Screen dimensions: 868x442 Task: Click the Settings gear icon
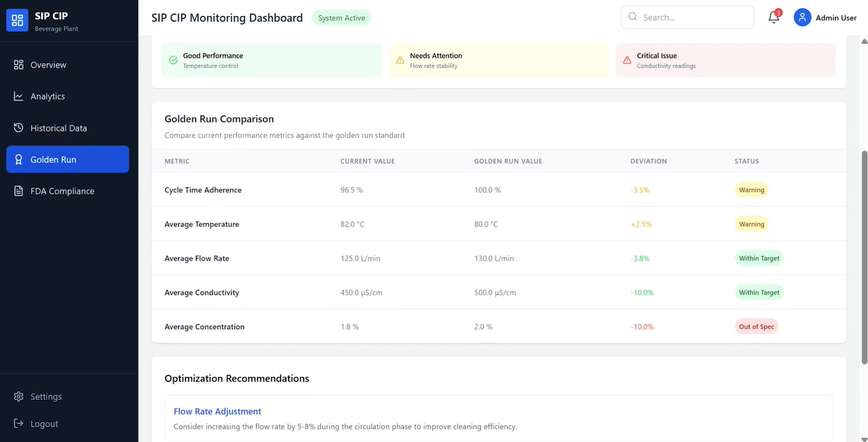coord(19,397)
